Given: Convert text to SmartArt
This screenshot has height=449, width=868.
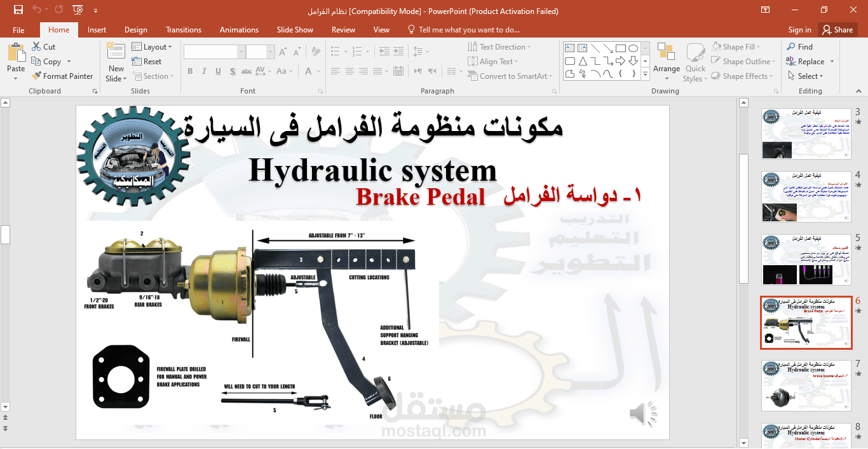Looking at the screenshot, I should 510,76.
